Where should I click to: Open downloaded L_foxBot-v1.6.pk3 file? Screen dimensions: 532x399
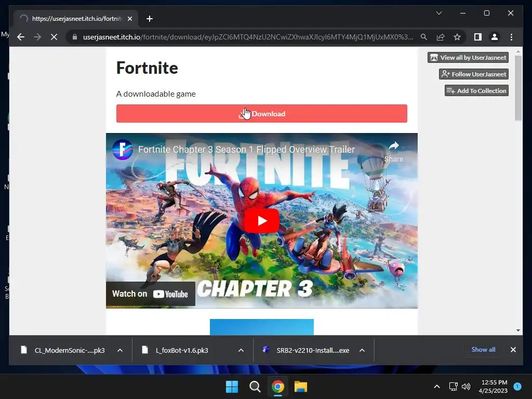point(182,350)
